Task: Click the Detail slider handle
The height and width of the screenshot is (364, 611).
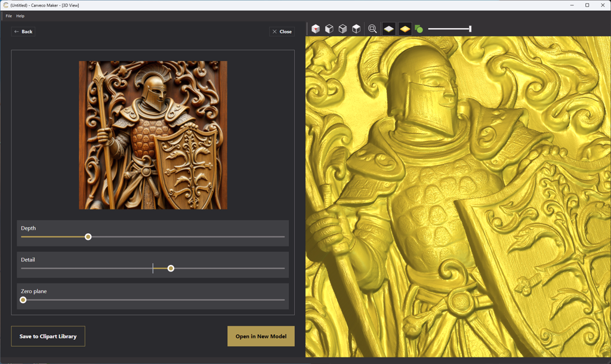Action: (171, 269)
